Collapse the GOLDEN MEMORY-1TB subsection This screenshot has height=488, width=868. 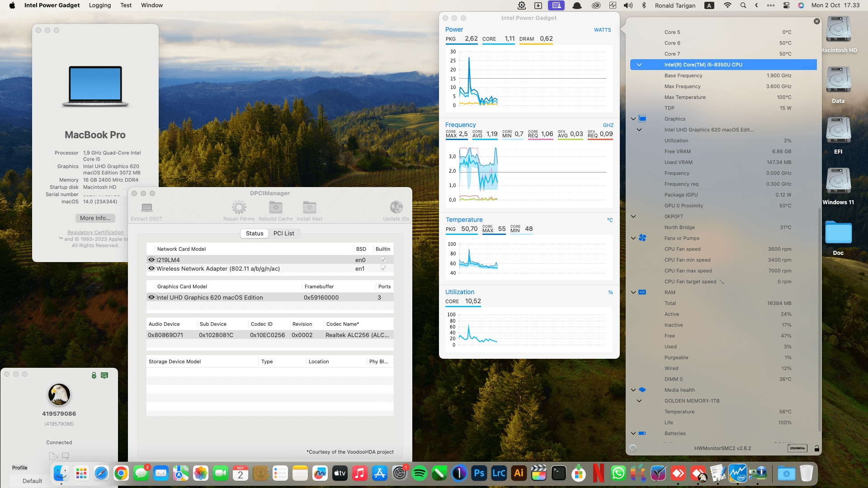coord(639,401)
